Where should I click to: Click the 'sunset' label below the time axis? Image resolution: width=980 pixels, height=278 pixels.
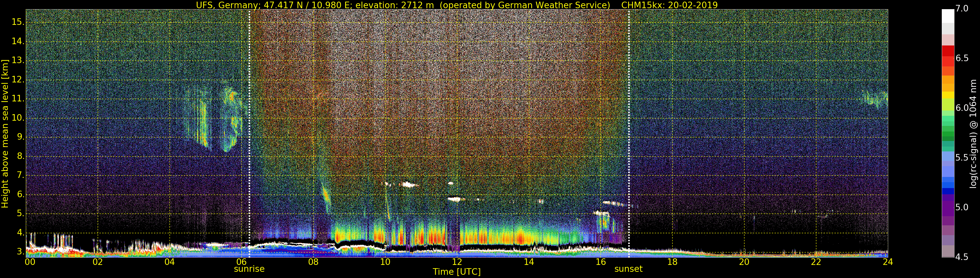pos(629,269)
